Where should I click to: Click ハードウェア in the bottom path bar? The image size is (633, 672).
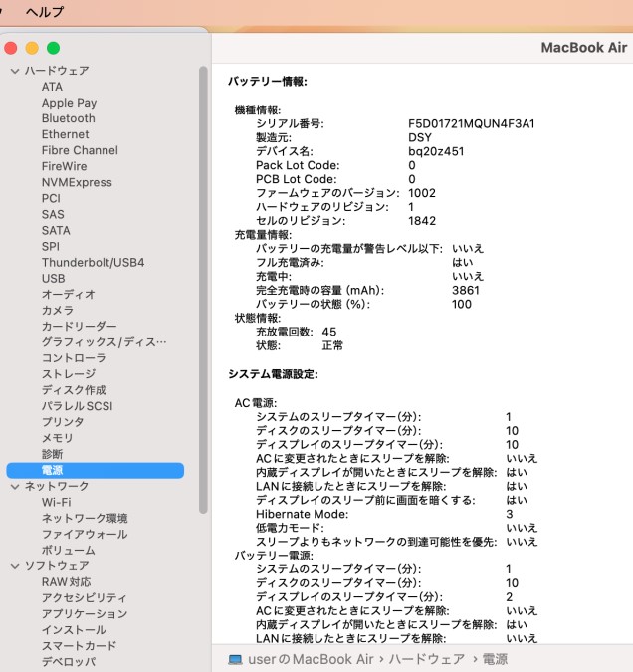[426, 659]
